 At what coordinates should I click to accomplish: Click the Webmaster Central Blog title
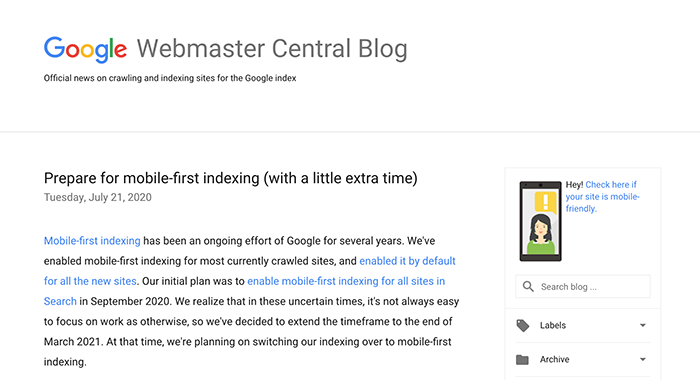pos(272,49)
